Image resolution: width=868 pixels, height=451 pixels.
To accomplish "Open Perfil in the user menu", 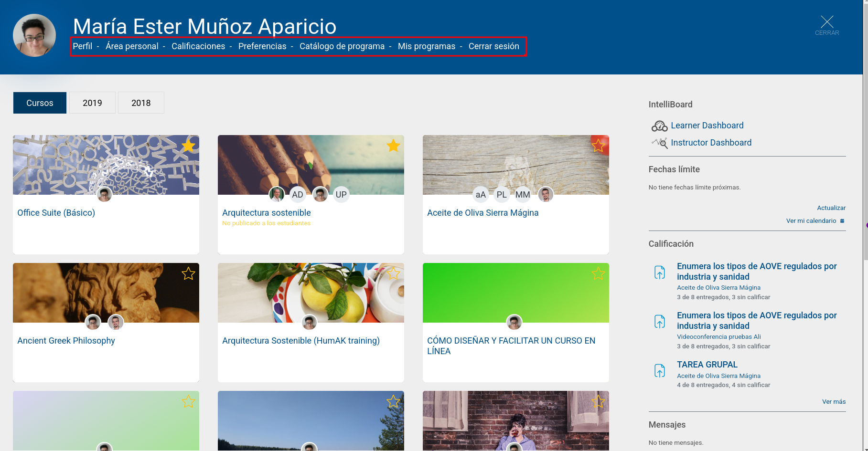I will pyautogui.click(x=83, y=46).
